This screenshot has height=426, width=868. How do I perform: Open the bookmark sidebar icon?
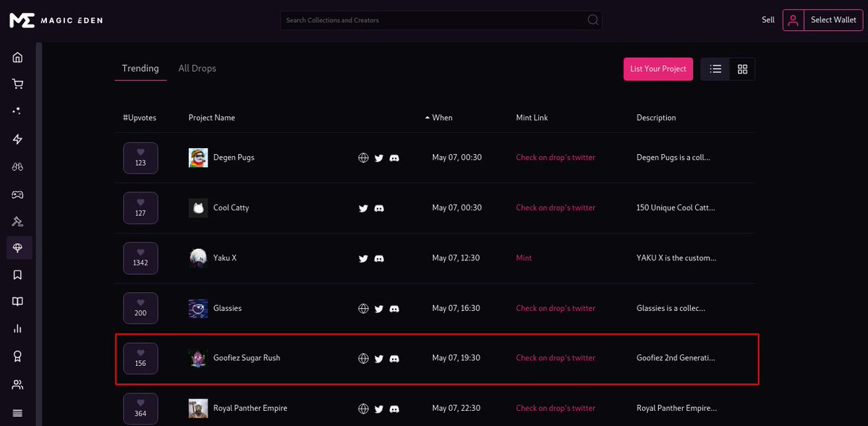tap(17, 275)
